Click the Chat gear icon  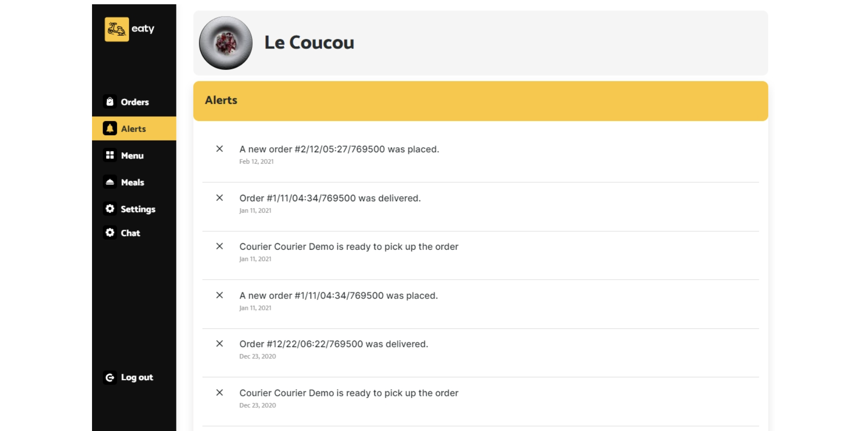click(110, 233)
